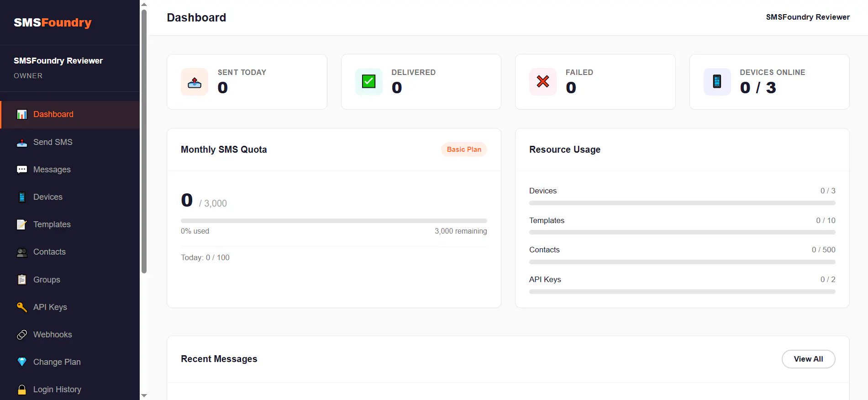Click the SMSFoundry logo
Viewport: 868px width, 400px height.
53,22
